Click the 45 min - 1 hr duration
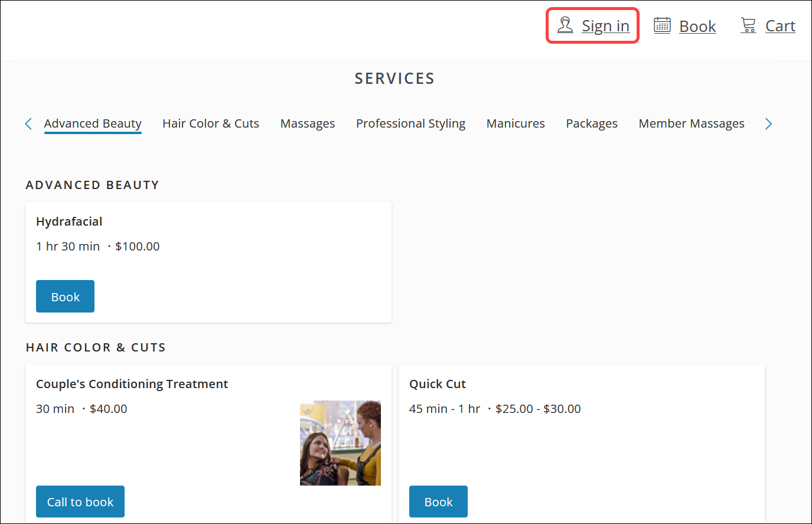This screenshot has width=812, height=524. tap(445, 409)
